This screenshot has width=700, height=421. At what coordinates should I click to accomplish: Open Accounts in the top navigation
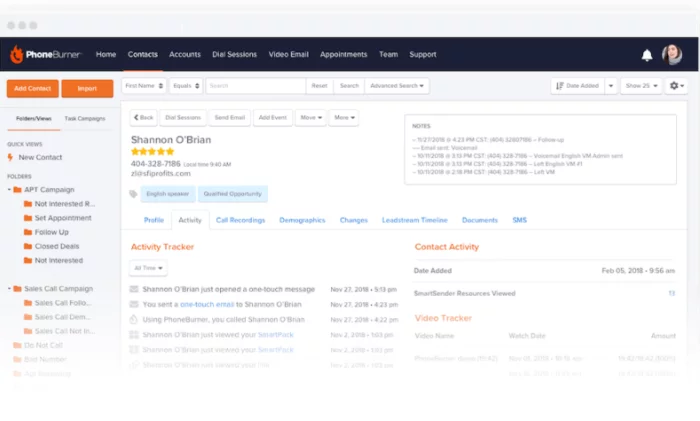pyautogui.click(x=185, y=54)
